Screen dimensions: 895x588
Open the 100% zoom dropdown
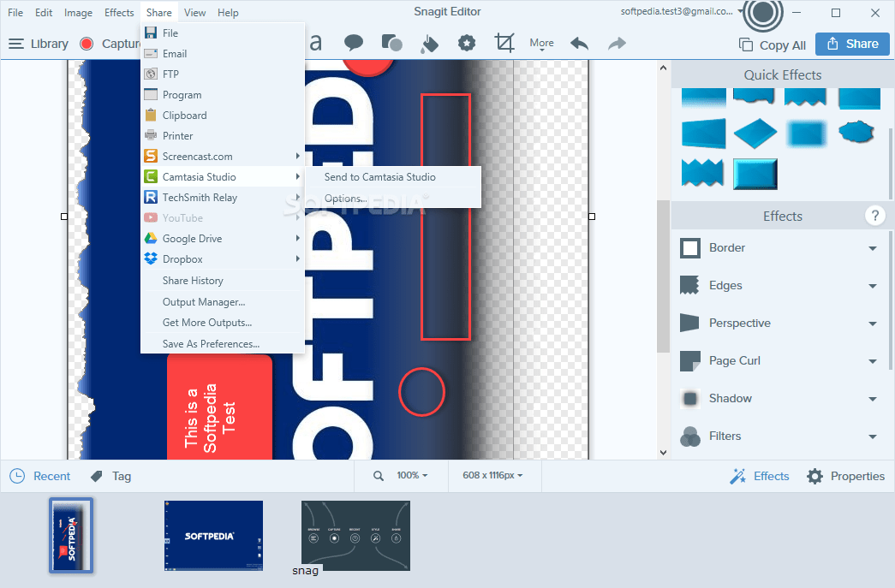[x=412, y=475]
